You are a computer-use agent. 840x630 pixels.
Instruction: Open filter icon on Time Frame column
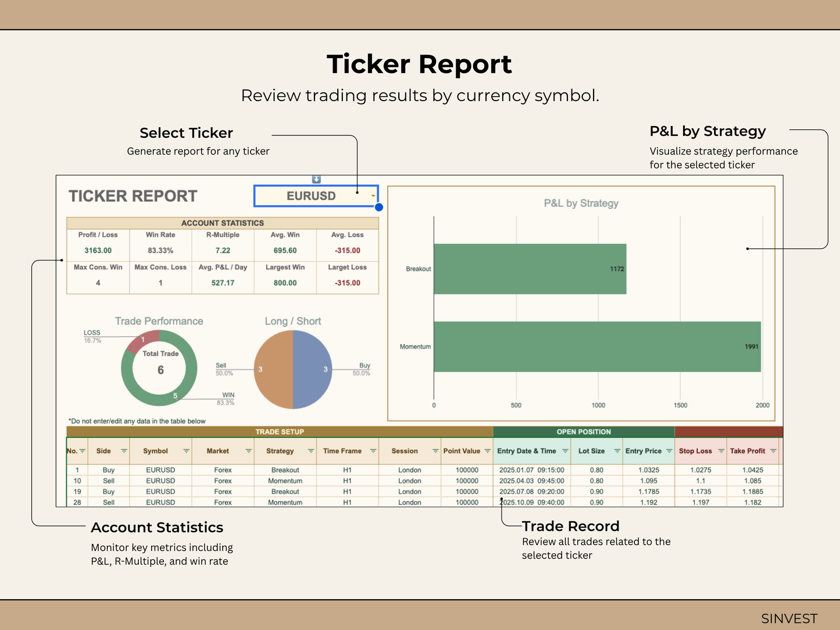pos(373,451)
